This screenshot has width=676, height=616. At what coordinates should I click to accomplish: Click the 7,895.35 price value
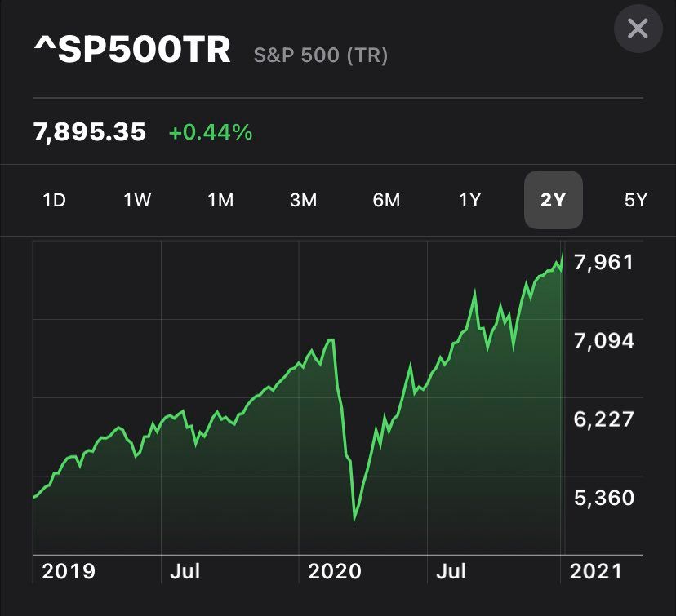point(90,131)
